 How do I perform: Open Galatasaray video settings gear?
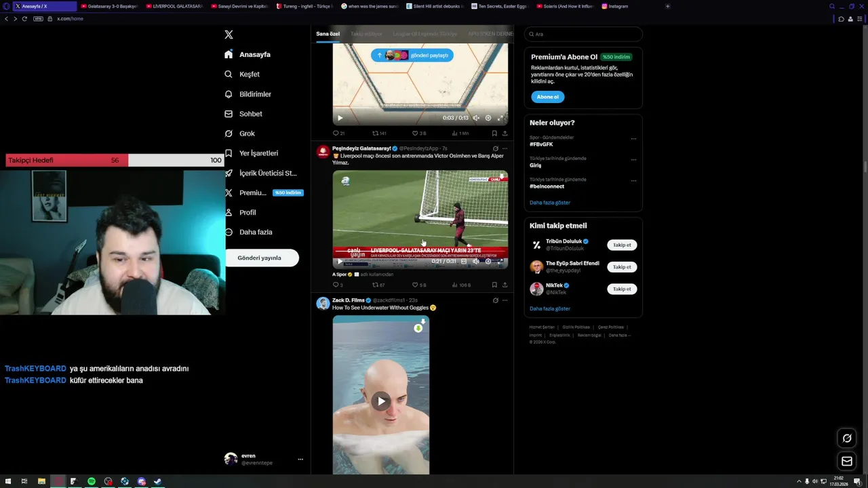coord(488,262)
